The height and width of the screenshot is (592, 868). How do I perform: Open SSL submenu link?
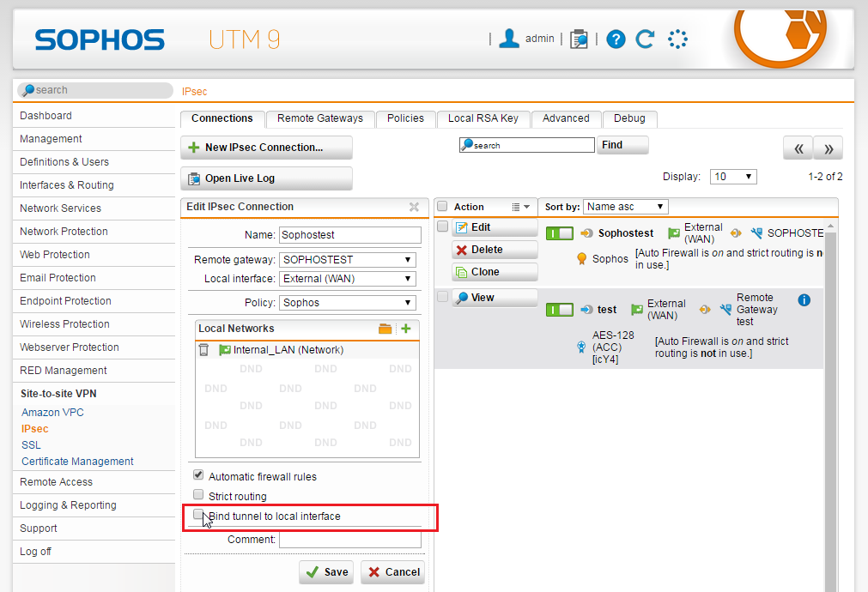click(31, 445)
